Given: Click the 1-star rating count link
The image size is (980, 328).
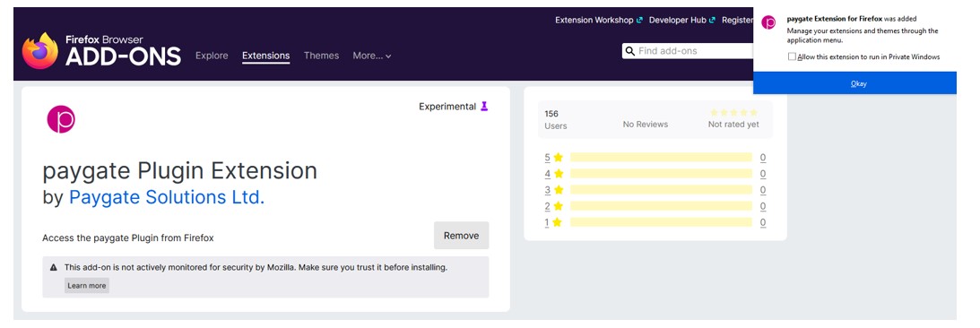Looking at the screenshot, I should (762, 222).
